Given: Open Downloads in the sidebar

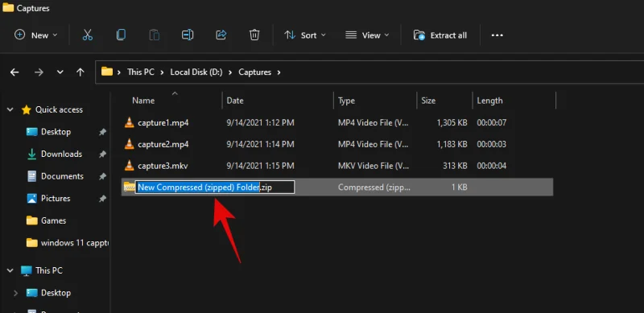Looking at the screenshot, I should (61, 154).
